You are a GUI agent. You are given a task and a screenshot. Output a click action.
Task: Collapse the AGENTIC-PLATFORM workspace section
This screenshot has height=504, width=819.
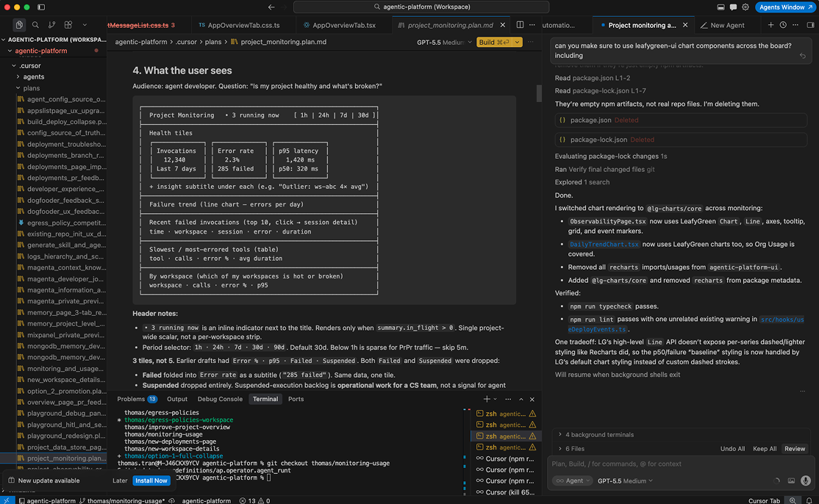pyautogui.click(x=54, y=40)
